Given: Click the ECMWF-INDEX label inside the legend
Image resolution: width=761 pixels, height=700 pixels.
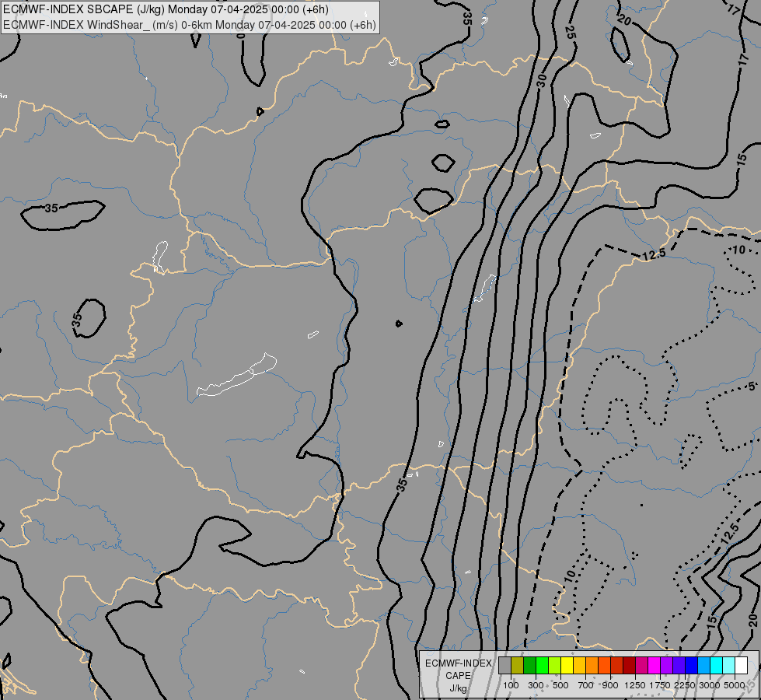Looking at the screenshot, I should [x=458, y=663].
